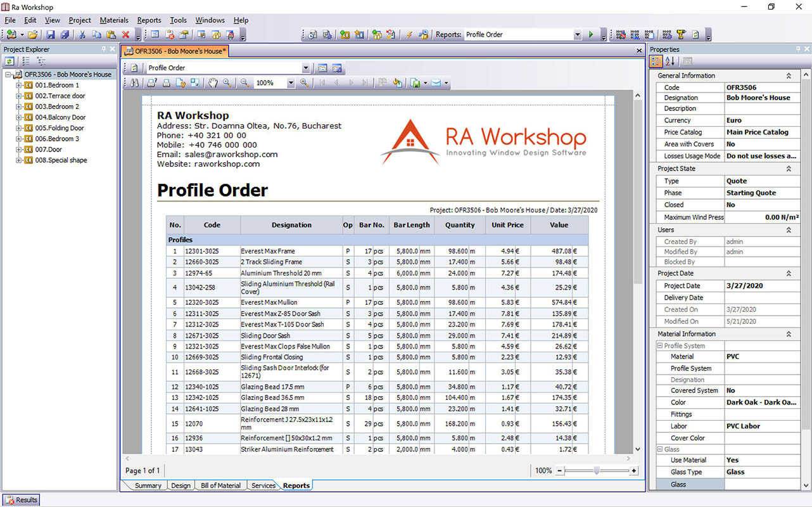This screenshot has height=507, width=812.
Task: Refresh the report with the green arrows icon
Action: click(x=134, y=68)
